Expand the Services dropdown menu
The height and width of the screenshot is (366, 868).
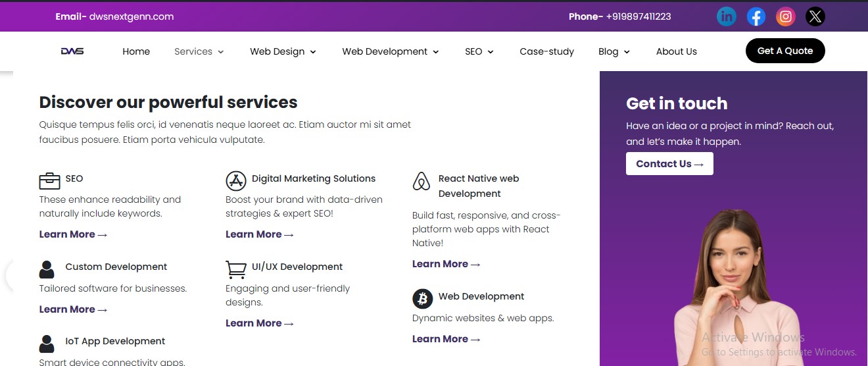[x=199, y=51]
